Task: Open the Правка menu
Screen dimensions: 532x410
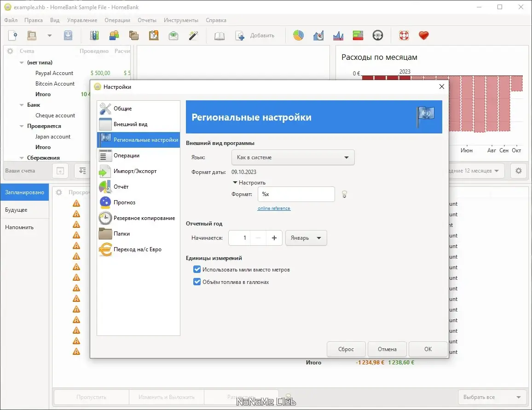Action: coord(34,20)
